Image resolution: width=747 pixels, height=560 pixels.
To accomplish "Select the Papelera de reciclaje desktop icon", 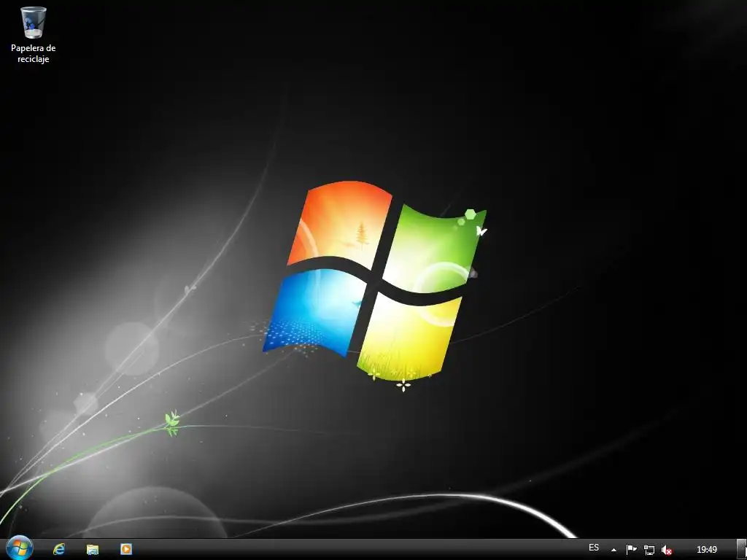I will [34, 35].
